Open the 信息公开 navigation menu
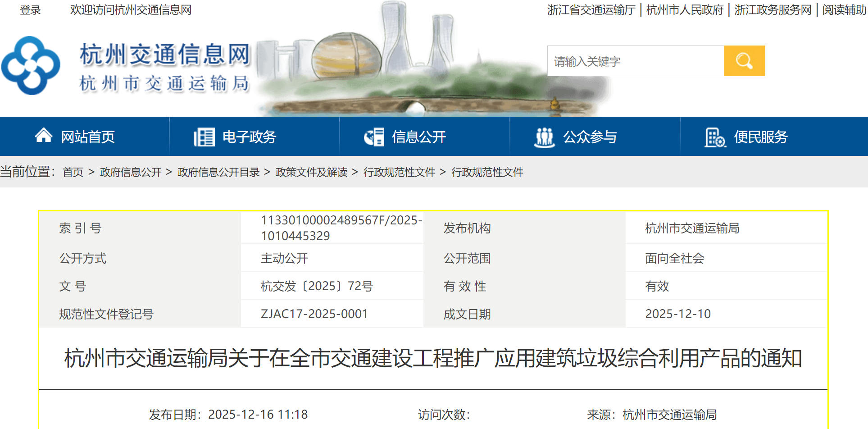 tap(418, 137)
